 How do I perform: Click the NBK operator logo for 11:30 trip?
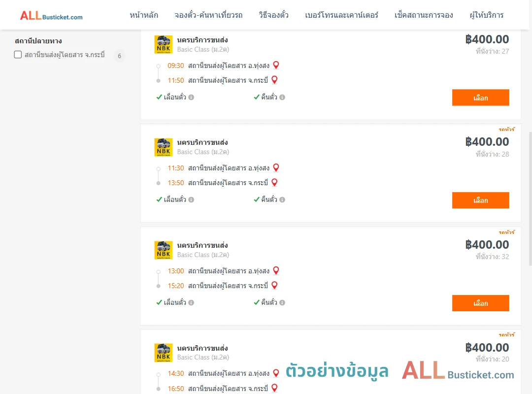(x=164, y=147)
